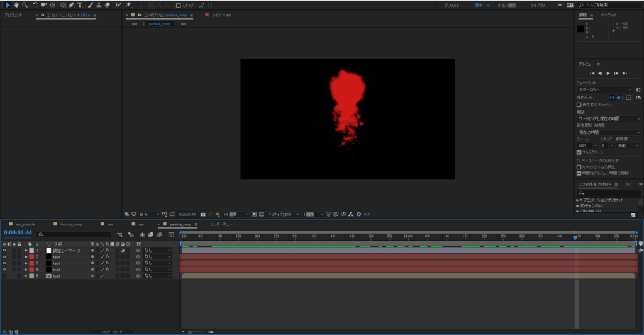Click the Draft 3D cube icon

tap(131, 235)
